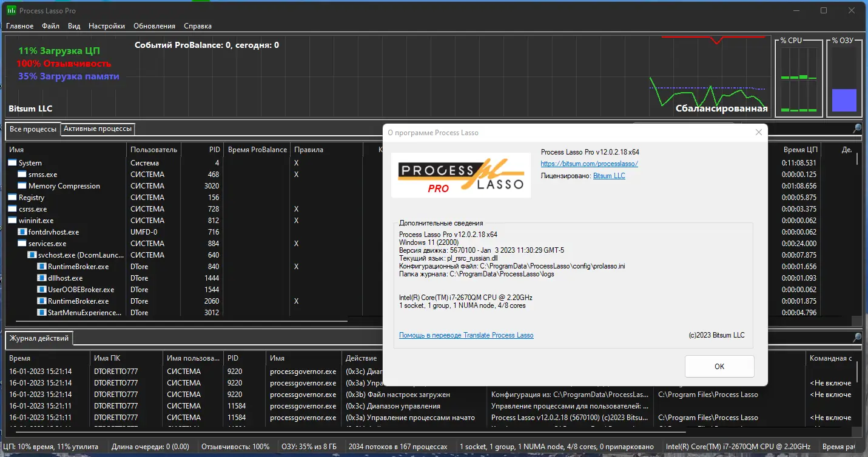The height and width of the screenshot is (457, 868).
Task: Sort the process list by the PID column
Action: (202, 150)
